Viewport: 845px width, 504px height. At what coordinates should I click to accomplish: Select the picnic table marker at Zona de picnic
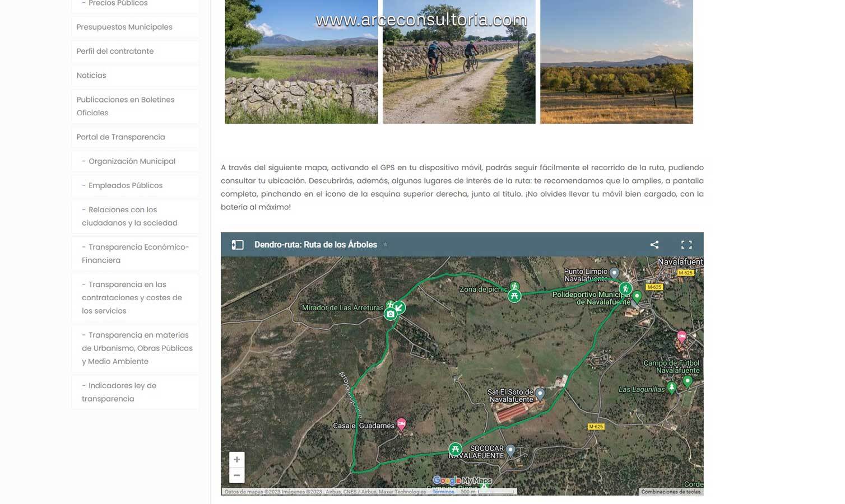coord(514,296)
